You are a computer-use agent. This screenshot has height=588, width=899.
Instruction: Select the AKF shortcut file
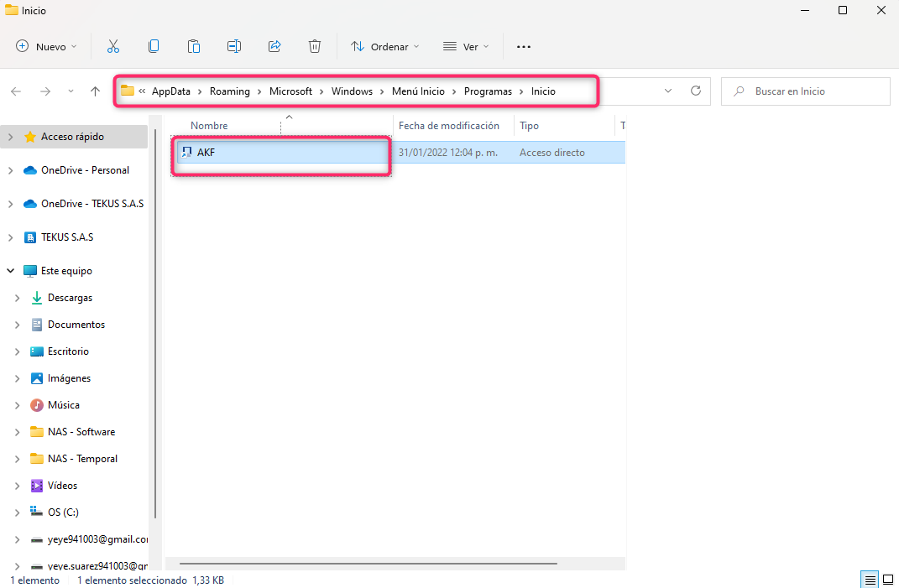[x=206, y=153]
